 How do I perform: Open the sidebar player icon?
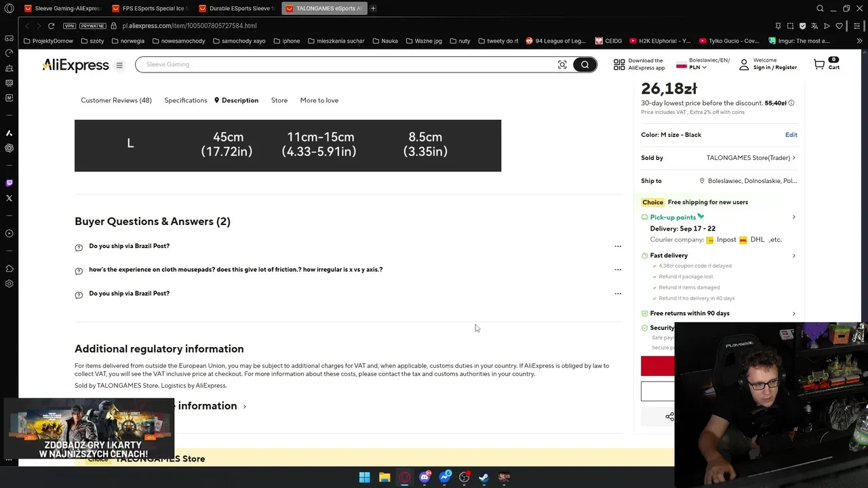pyautogui.click(x=9, y=234)
